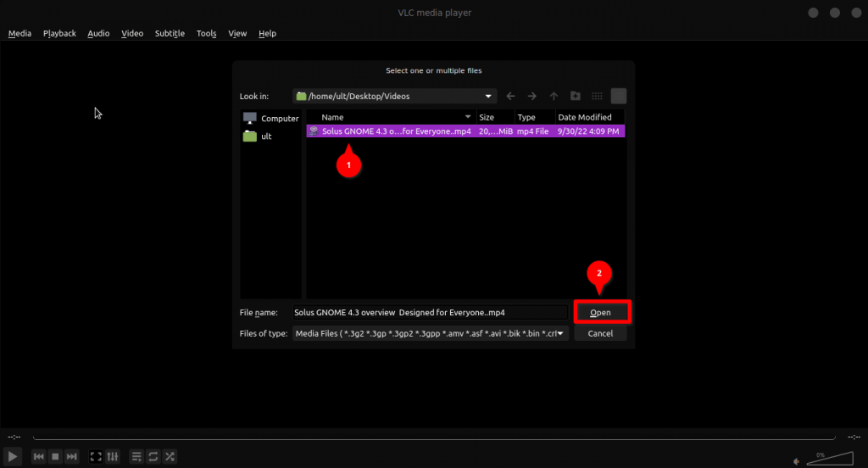868x468 pixels.
Task: Go to parent directory icon
Action: pyautogui.click(x=554, y=96)
